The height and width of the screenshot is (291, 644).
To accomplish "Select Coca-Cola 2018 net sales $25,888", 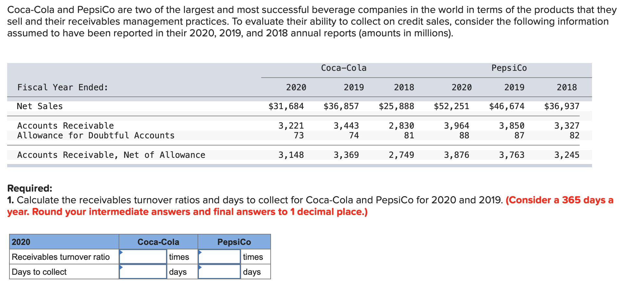I will (x=396, y=106).
